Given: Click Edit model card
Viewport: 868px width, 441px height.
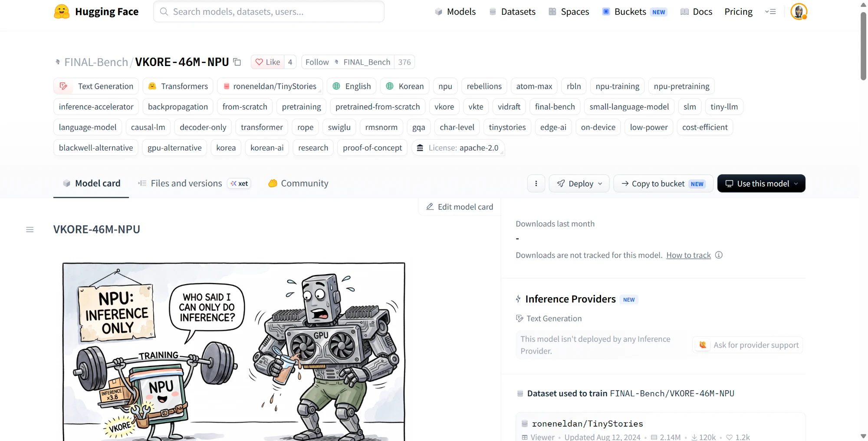Looking at the screenshot, I should [x=460, y=207].
